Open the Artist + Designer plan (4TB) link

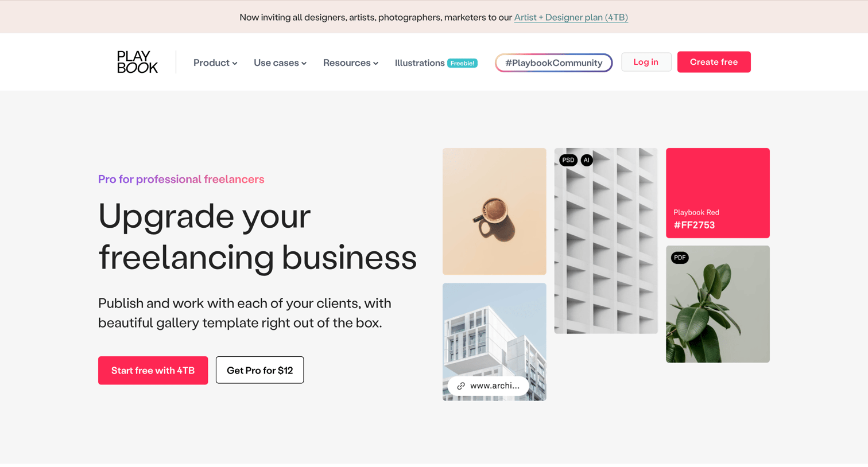[571, 17]
